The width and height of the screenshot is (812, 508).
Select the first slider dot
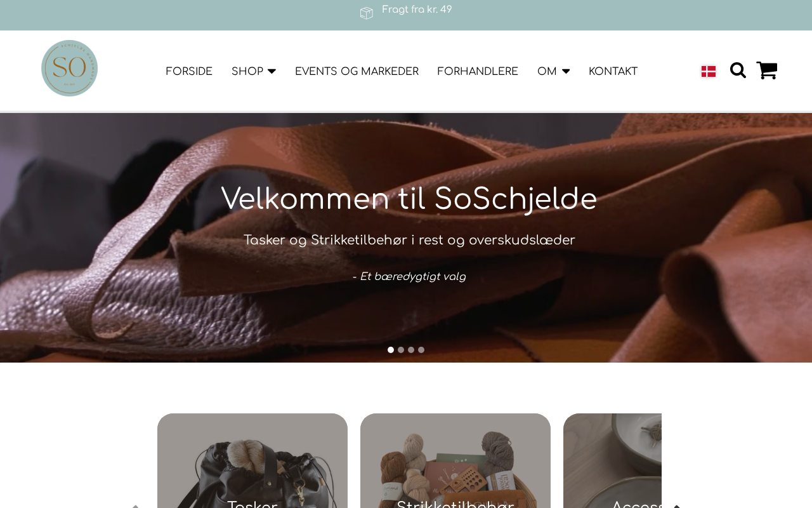[391, 350]
